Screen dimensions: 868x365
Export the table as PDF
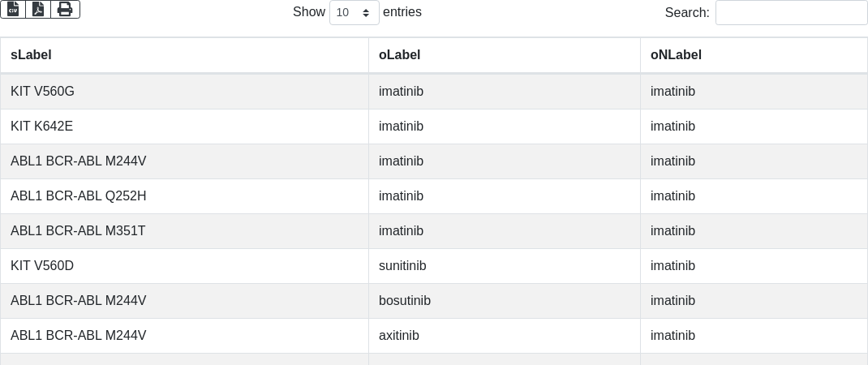38,10
